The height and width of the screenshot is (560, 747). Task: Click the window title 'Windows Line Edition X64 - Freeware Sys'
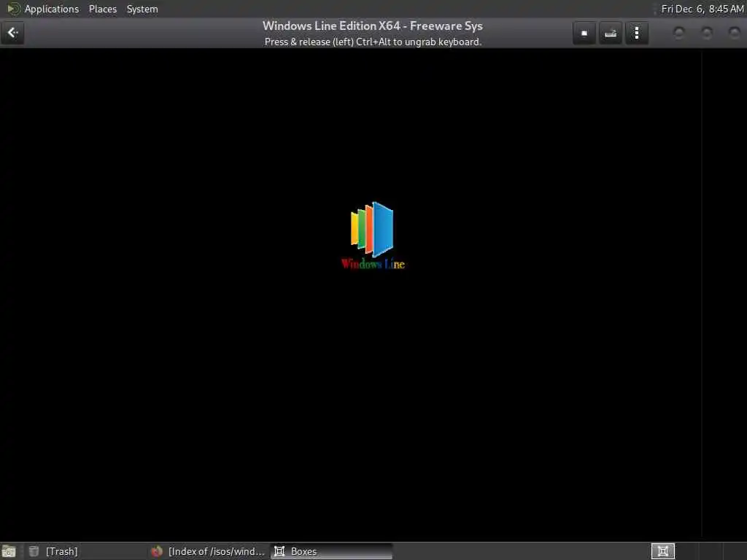point(373,26)
